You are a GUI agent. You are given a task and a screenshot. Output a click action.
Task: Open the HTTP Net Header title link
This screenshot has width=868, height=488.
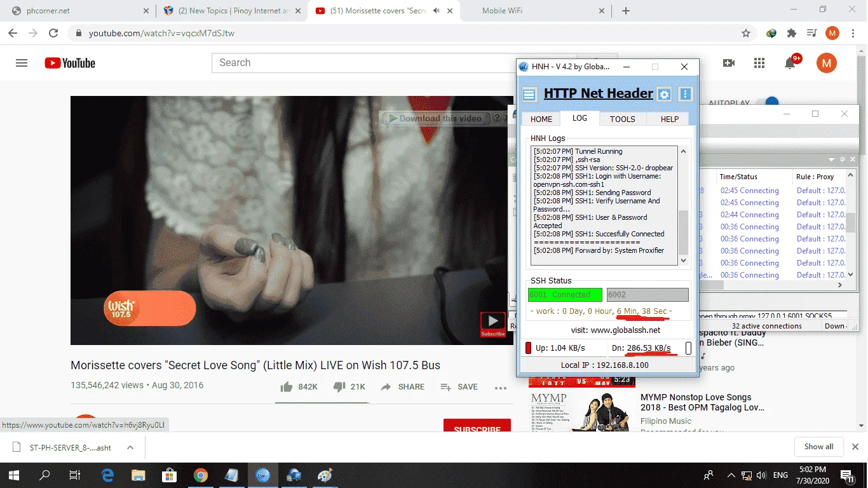599,93
